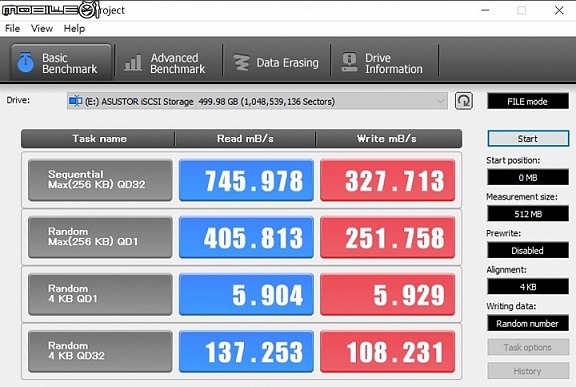Screen dimensions: 576x387
Task: Expand the Drive dropdown arrow
Action: (x=440, y=101)
